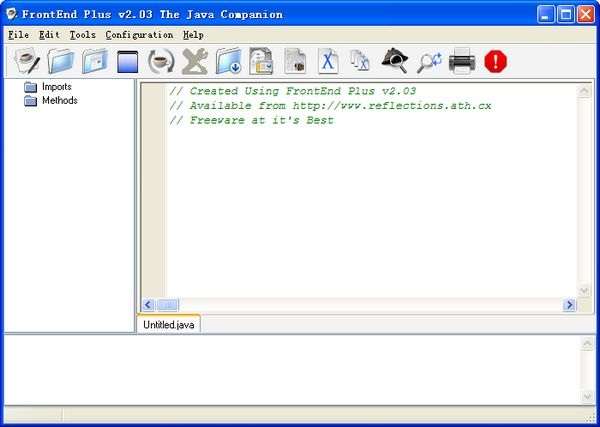Click the editor horizontal scrollbar right arrow
The image size is (600, 427).
point(569,305)
